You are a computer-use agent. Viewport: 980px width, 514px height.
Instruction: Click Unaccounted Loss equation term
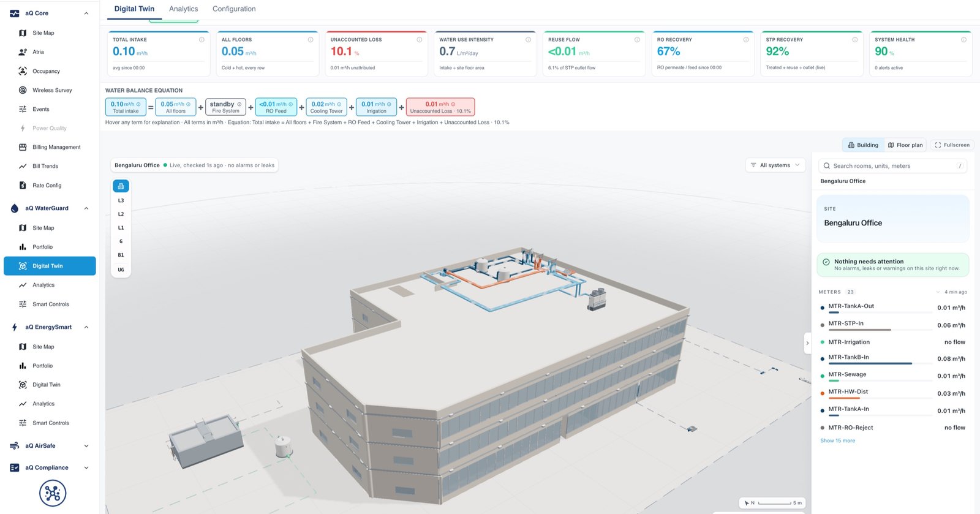(440, 107)
